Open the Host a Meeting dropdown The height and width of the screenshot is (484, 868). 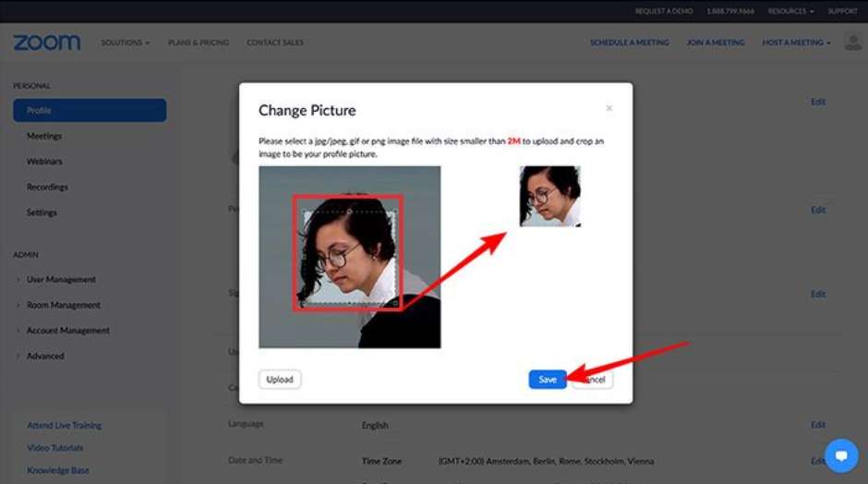(x=796, y=42)
